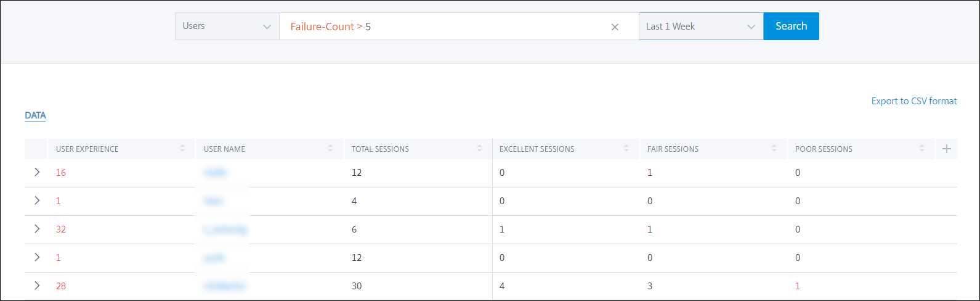Open the user name link in last row
The image size is (980, 301).
225,286
